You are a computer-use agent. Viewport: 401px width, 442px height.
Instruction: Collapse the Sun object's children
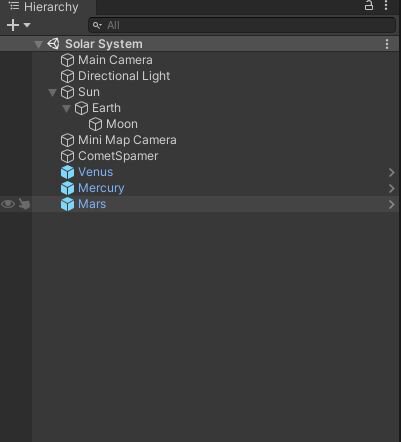tap(52, 92)
